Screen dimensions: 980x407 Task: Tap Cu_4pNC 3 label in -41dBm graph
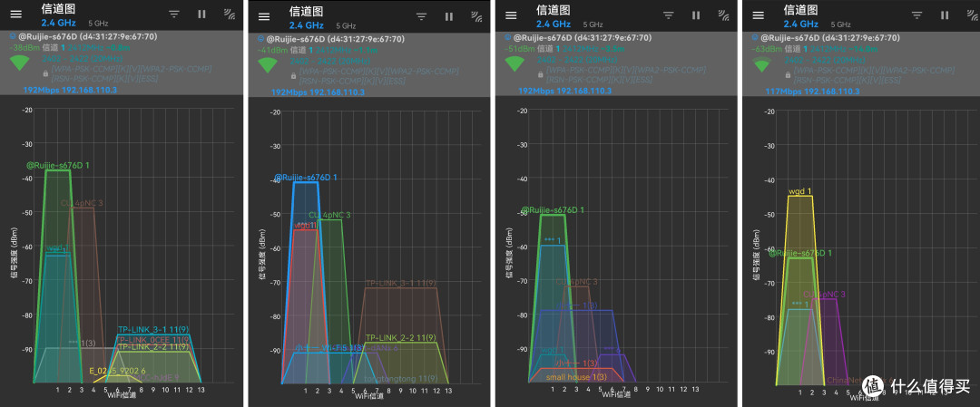click(329, 215)
